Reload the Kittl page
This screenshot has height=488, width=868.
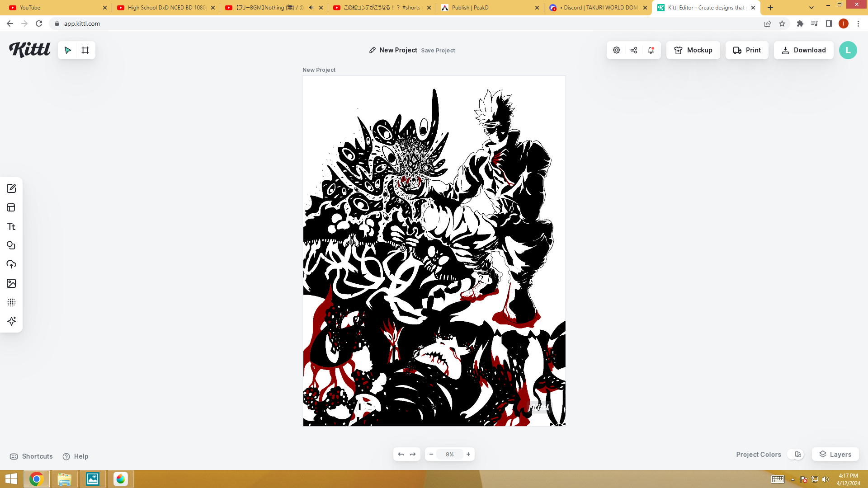click(x=39, y=23)
